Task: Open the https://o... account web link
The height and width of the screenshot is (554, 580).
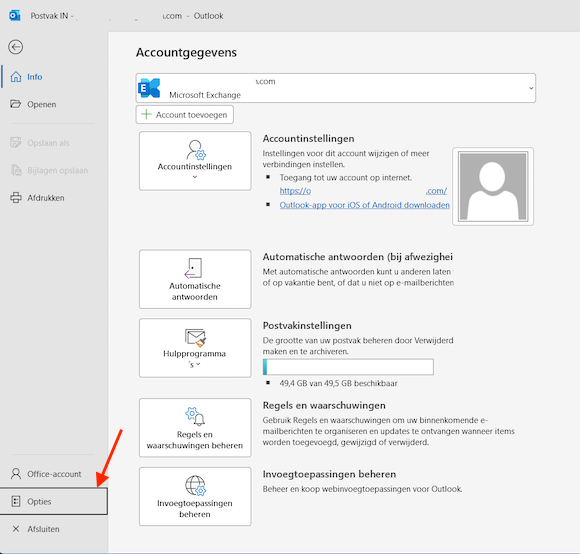Action: click(363, 191)
